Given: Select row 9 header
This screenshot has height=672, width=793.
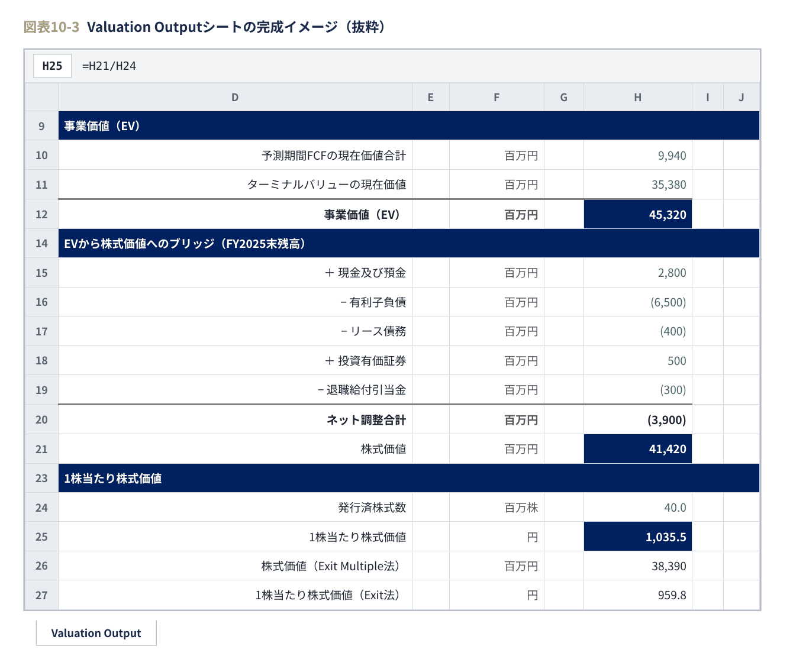Looking at the screenshot, I should (x=41, y=126).
